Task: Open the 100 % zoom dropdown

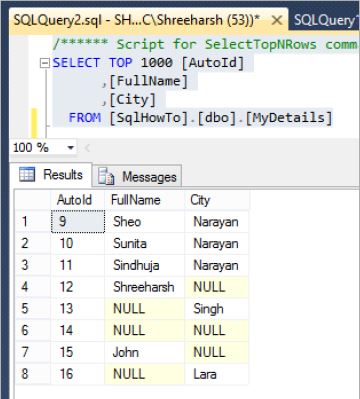Action: coord(70,147)
